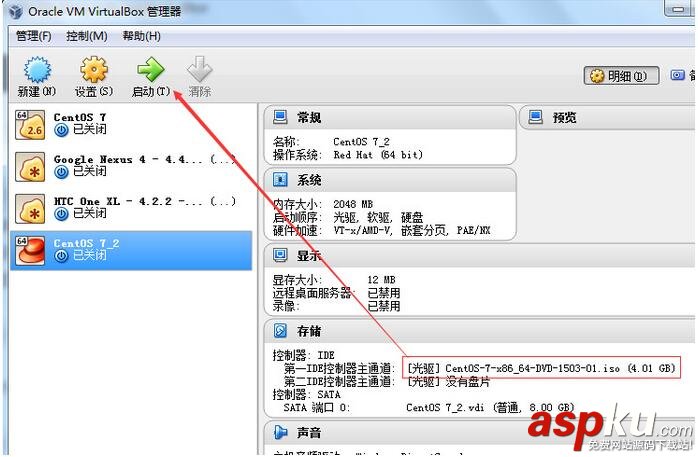Click the 明细 (Details) button
698x457 pixels.
coord(621,76)
